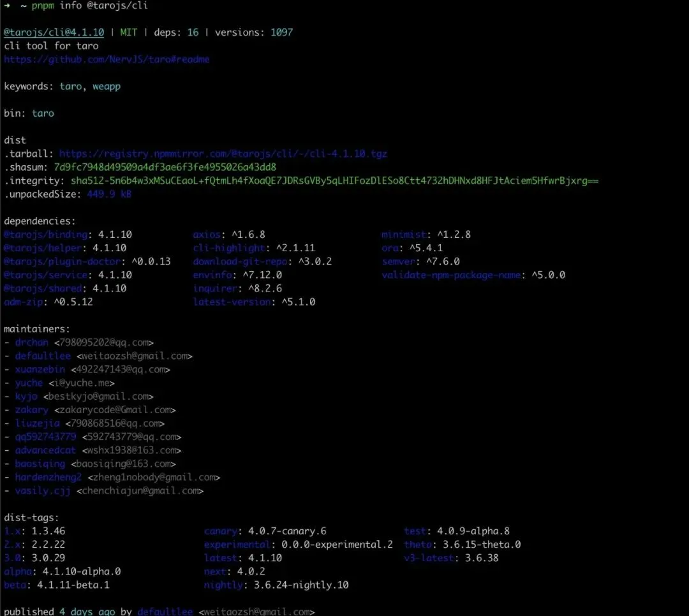
Task: Click the @tarojs/shared dependency
Action: point(43,289)
